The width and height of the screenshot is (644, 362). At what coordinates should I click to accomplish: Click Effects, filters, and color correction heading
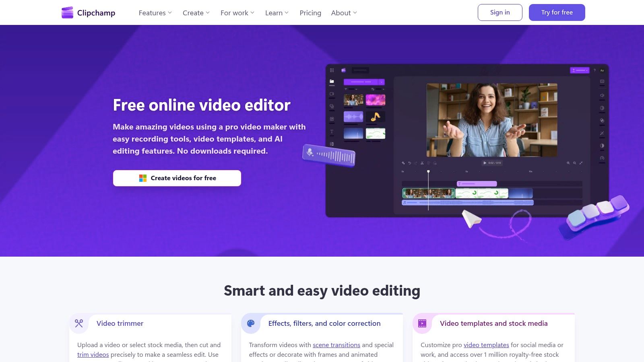324,323
